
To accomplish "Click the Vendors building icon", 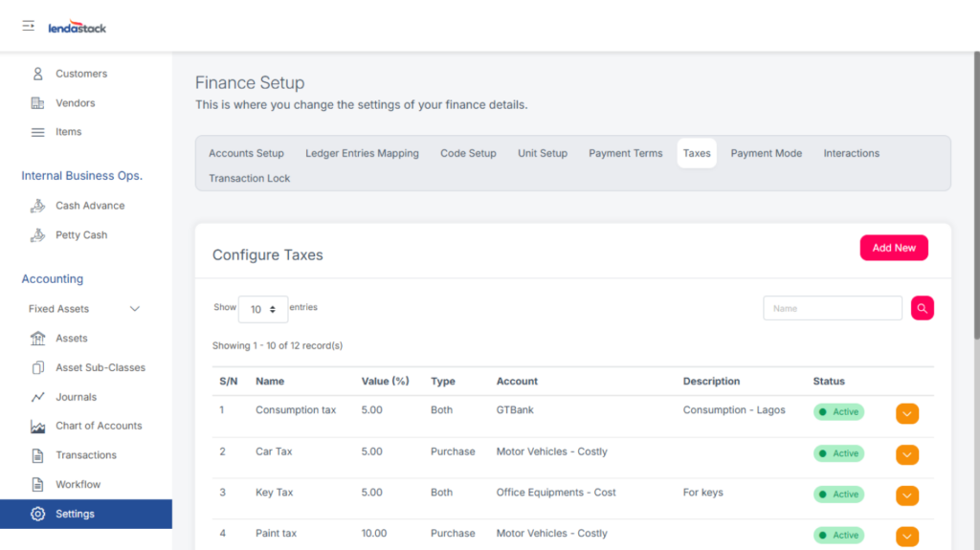I will click(38, 103).
